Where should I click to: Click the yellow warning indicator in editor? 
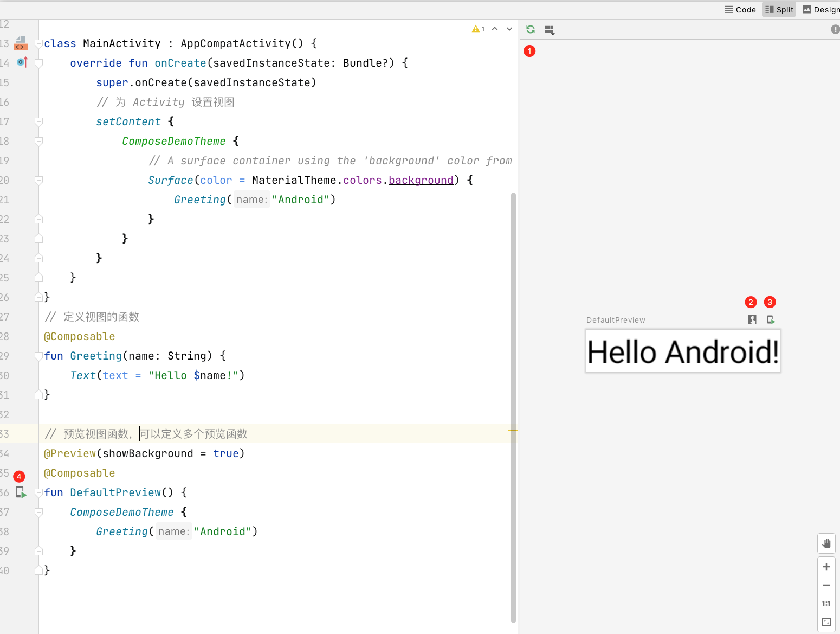pyautogui.click(x=478, y=29)
